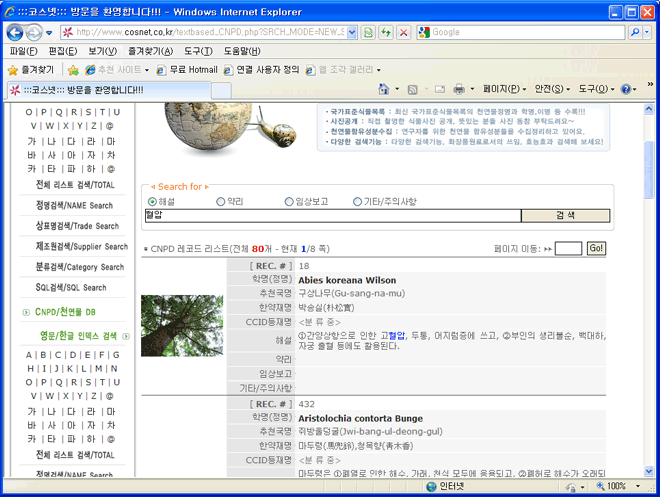Show more command bar items chevron

point(650,84)
